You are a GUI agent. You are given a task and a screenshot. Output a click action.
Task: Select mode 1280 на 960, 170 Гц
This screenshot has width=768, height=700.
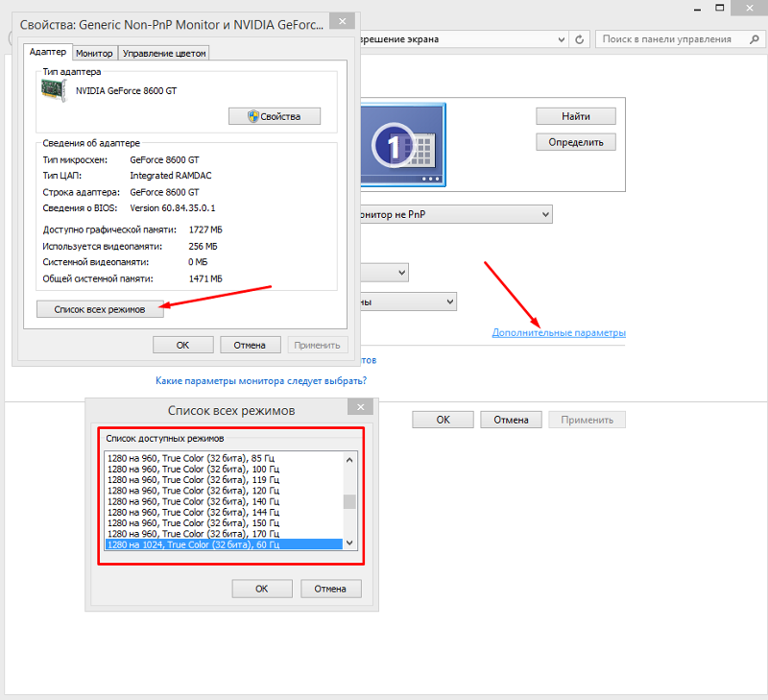(224, 534)
